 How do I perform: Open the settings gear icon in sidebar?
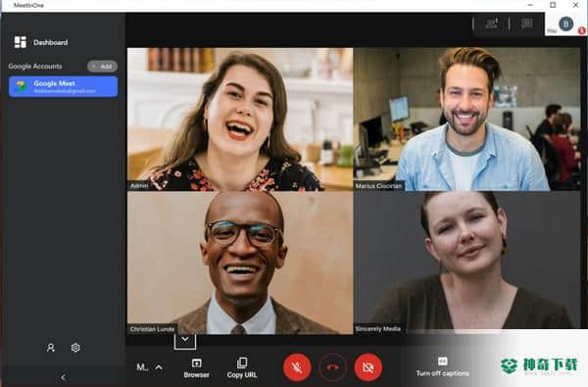pyautogui.click(x=75, y=348)
